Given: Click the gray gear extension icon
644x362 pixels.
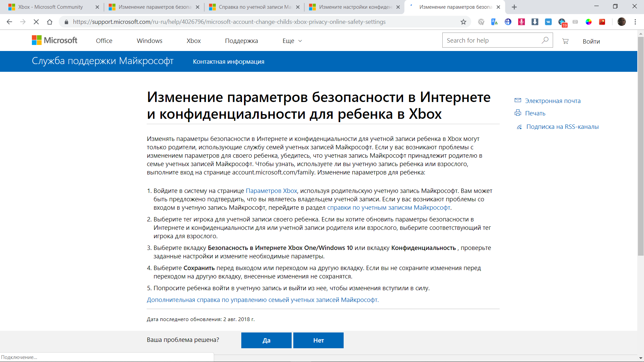Looking at the screenshot, I should tap(481, 22).
